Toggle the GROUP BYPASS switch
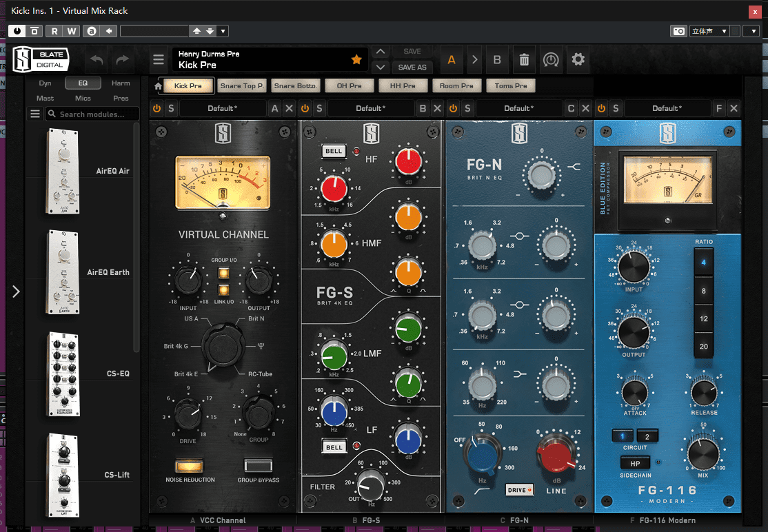Screen dimensions: 768x532 258,465
